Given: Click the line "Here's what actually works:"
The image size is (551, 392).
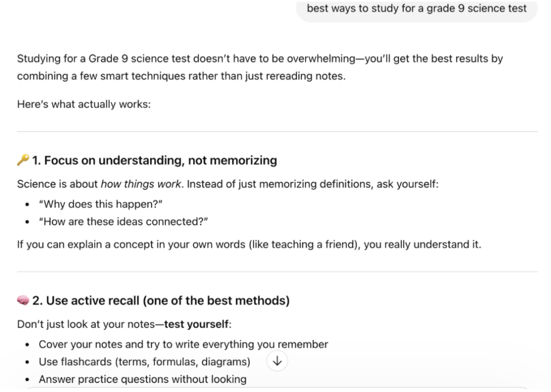Looking at the screenshot, I should click(83, 104).
